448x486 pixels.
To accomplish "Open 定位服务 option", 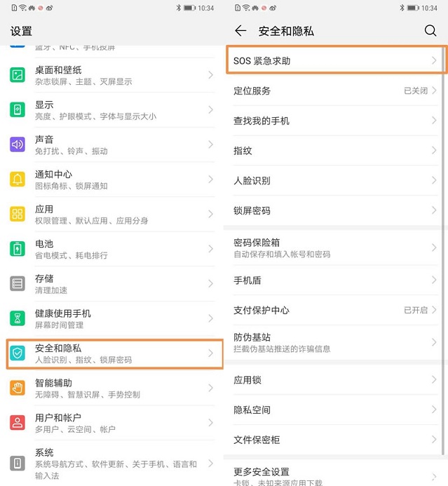I will coord(335,90).
